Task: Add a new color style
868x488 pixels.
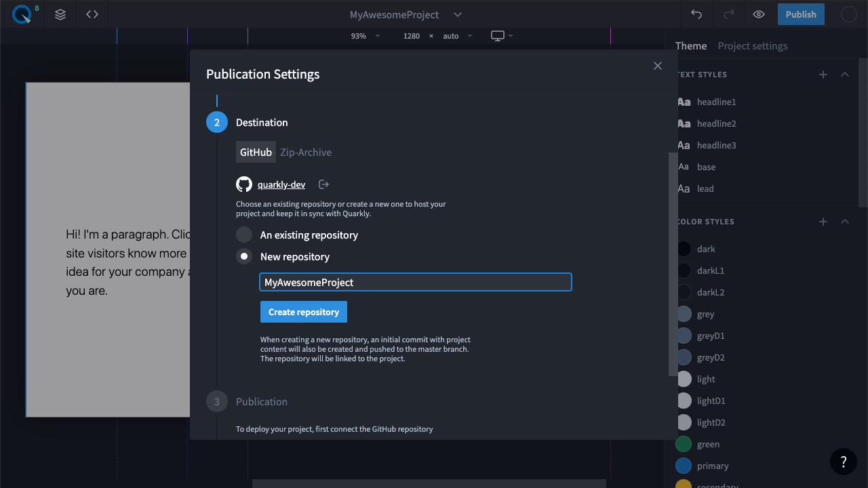Action: click(823, 222)
